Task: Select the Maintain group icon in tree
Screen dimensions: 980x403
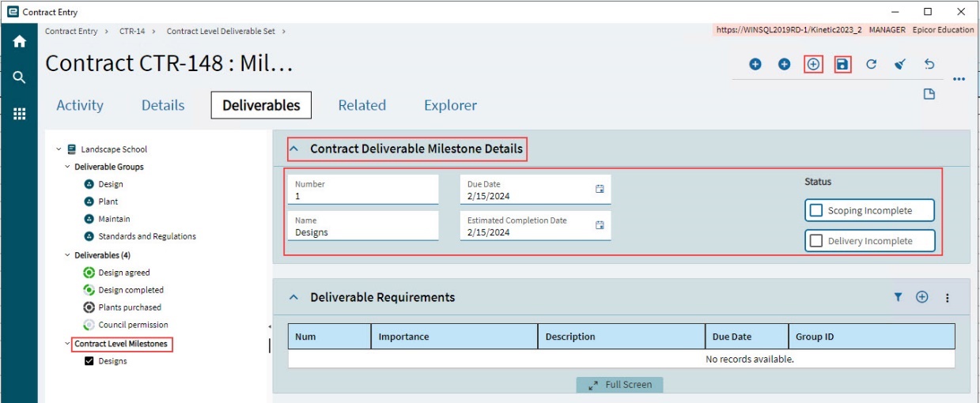Action: (x=89, y=219)
